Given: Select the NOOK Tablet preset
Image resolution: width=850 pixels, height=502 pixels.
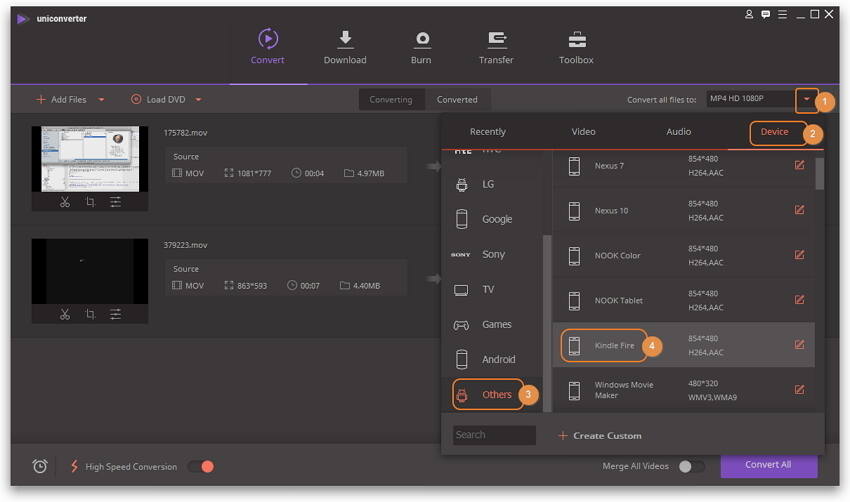Looking at the screenshot, I should click(x=683, y=300).
